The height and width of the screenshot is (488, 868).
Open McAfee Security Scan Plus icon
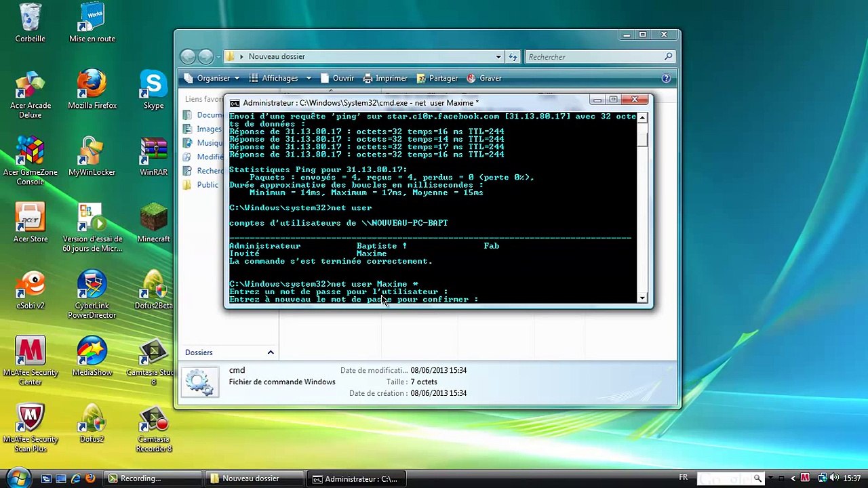tap(31, 428)
